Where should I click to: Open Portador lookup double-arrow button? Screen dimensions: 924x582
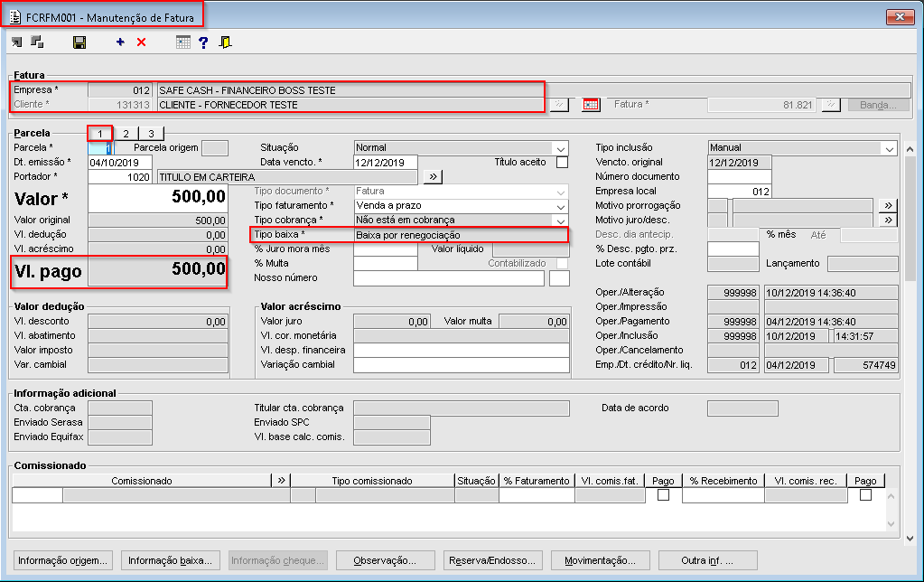(433, 176)
